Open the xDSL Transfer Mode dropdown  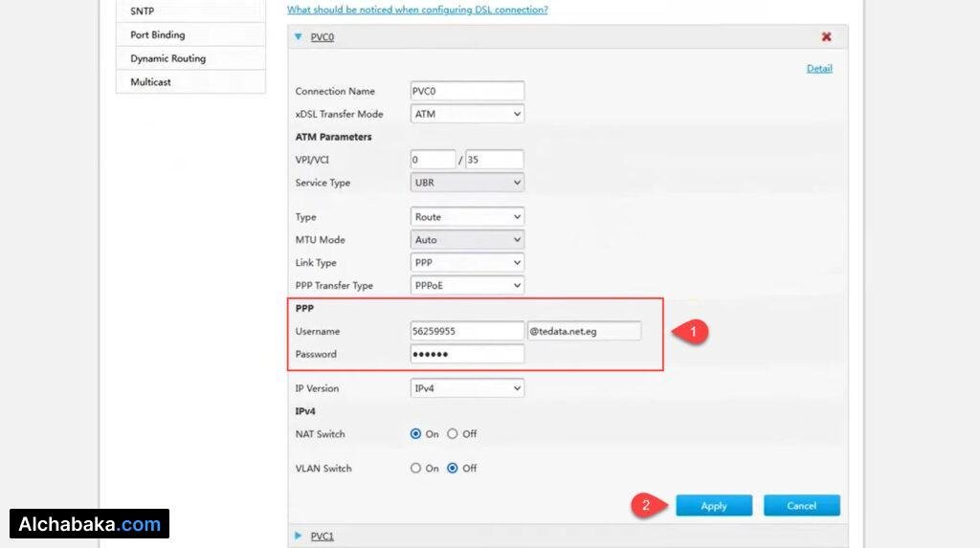(x=467, y=114)
